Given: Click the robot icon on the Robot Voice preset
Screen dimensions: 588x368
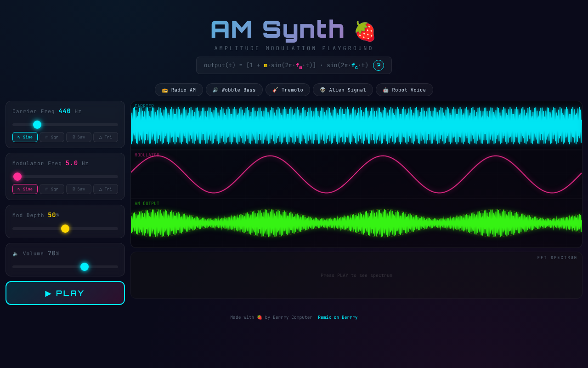Looking at the screenshot, I should (x=386, y=90).
